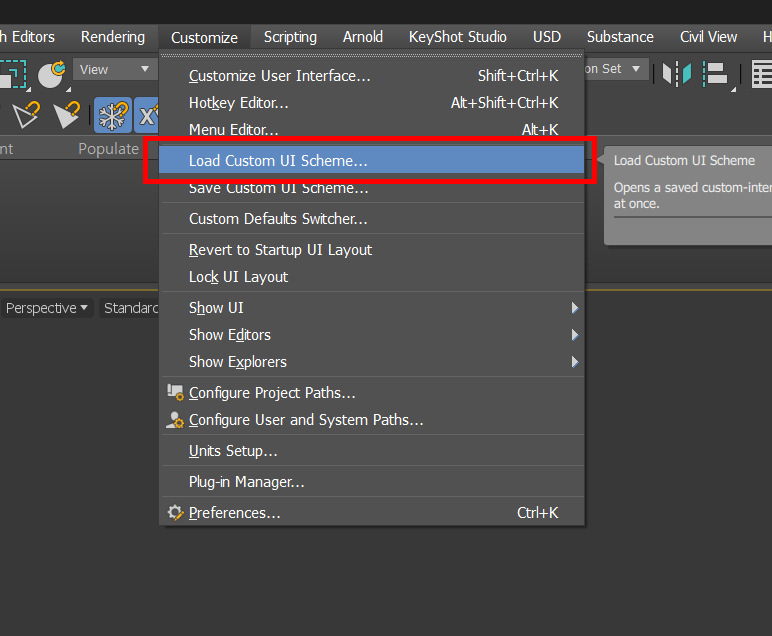Click the select and place icon
Screen dimensions: 772x636
tap(51, 74)
